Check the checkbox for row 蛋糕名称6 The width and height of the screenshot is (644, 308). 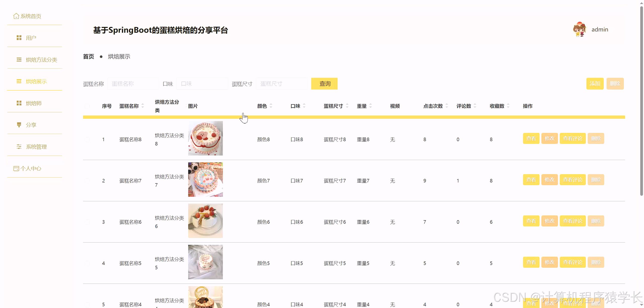pyautogui.click(x=87, y=222)
